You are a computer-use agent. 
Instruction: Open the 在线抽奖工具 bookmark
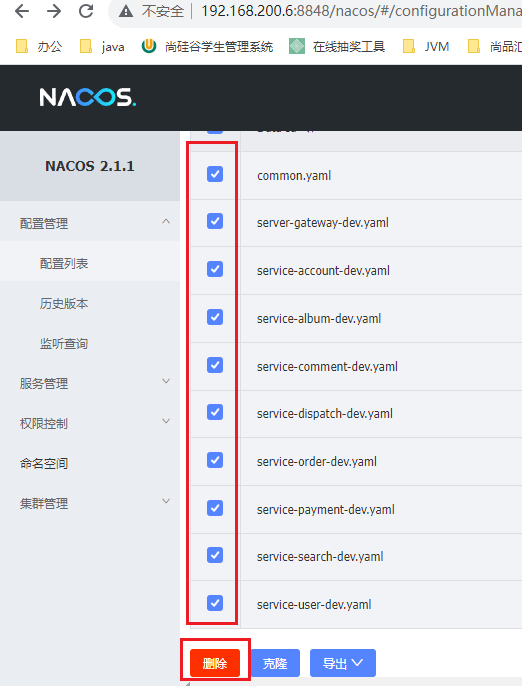click(337, 46)
